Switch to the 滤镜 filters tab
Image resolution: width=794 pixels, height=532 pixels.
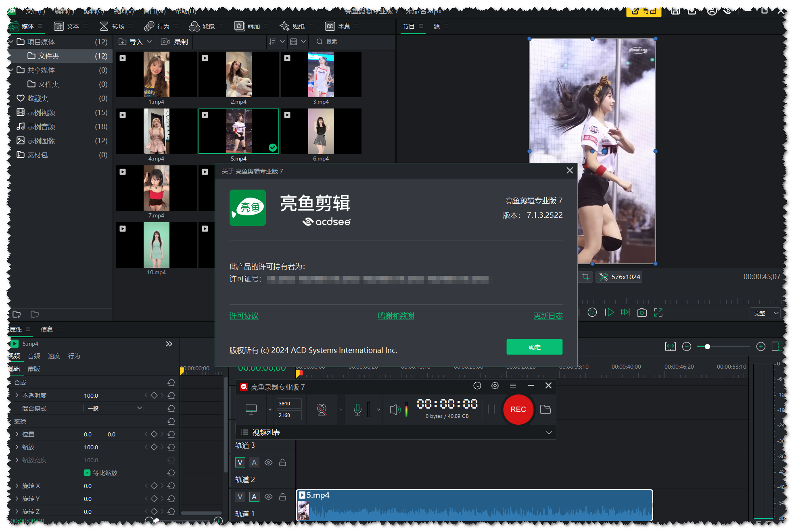(202, 26)
